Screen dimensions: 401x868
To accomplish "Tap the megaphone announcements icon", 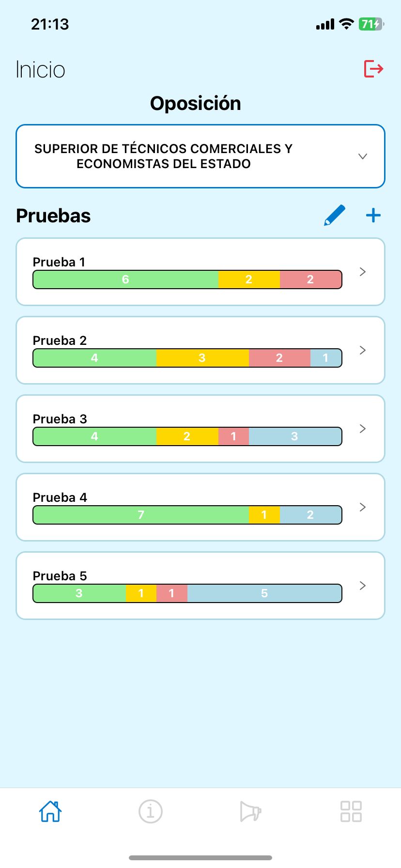I will [250, 811].
